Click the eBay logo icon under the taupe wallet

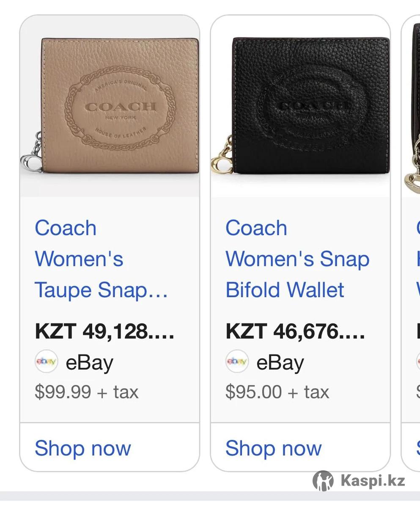click(x=46, y=362)
